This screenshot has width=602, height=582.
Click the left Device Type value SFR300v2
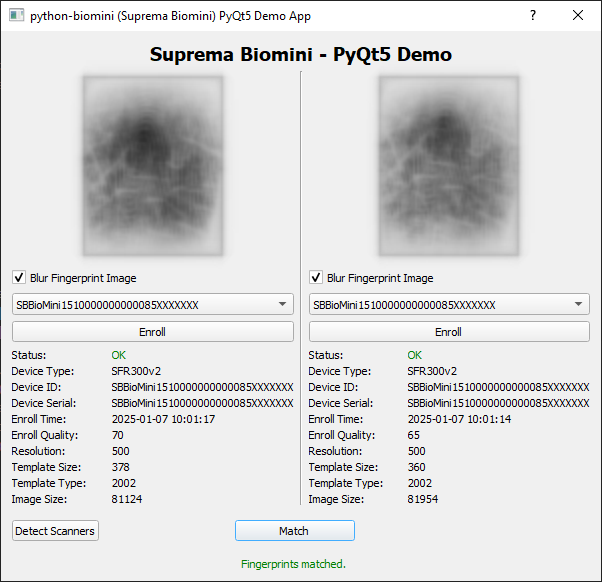(x=136, y=371)
